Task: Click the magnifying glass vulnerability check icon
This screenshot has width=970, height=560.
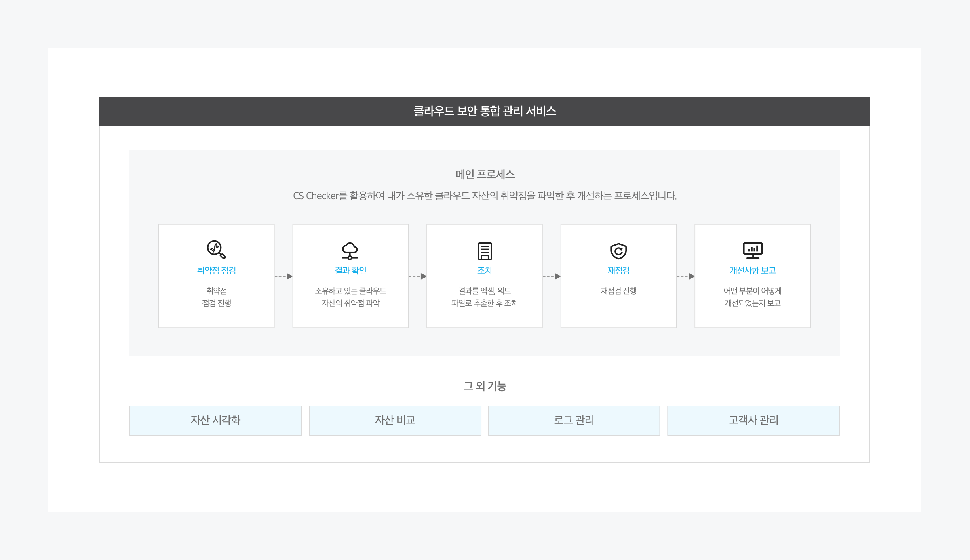Action: 216,250
